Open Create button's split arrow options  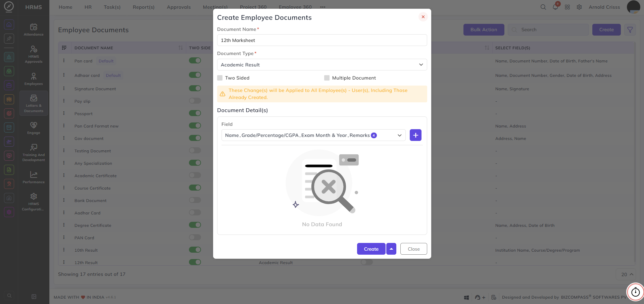pos(391,249)
